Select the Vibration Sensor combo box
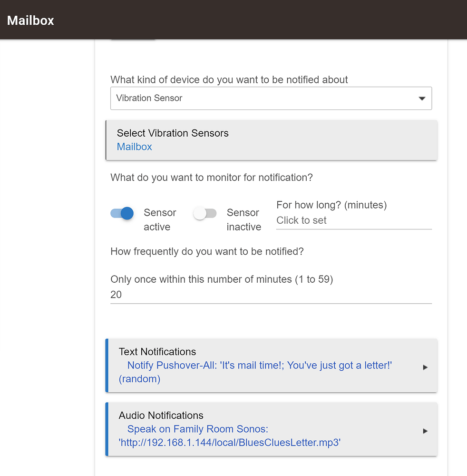The height and width of the screenshot is (476, 467). pos(271,98)
